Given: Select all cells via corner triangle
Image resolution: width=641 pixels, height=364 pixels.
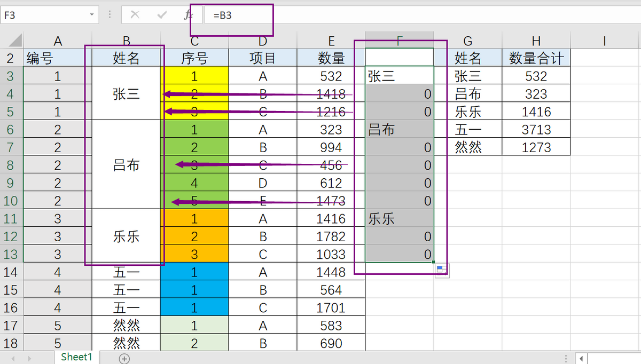Looking at the screenshot, I should [15, 39].
